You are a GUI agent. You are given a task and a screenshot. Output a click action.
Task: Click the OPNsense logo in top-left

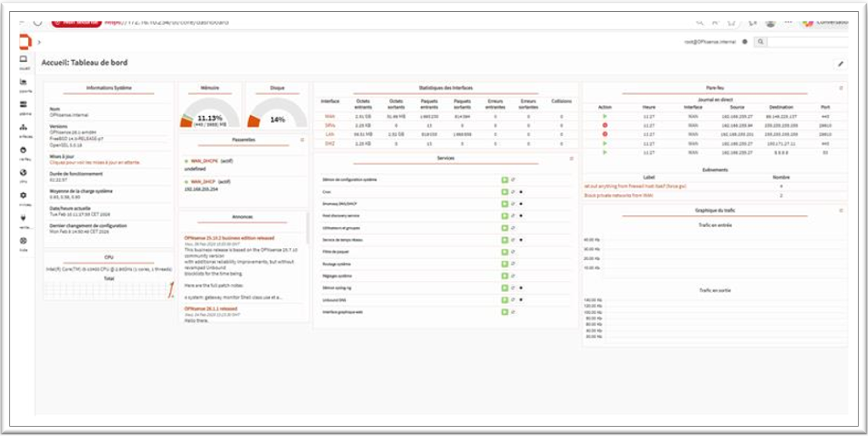point(23,41)
